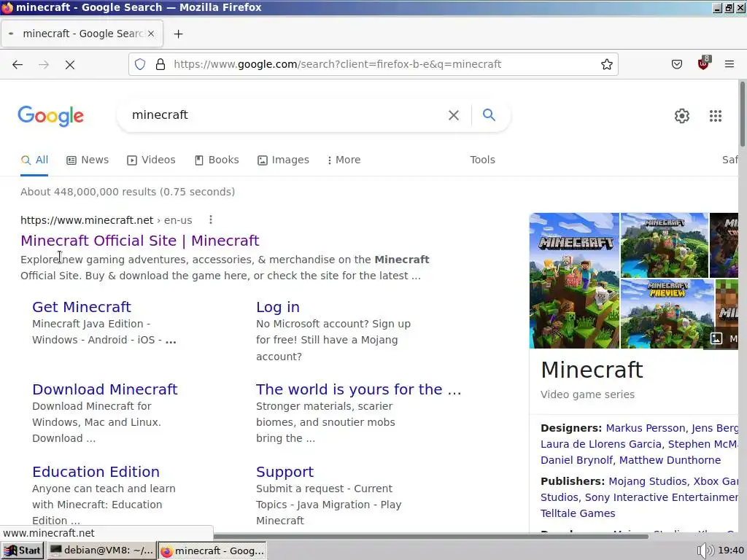Screen dimensions: 747x560
Task: Select the Firefox minecraft taskbar item
Action: coord(212,551)
